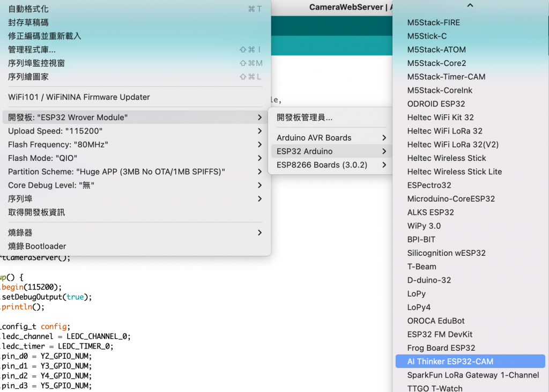Select Heltec WiFi Kit 32 board

click(x=470, y=117)
